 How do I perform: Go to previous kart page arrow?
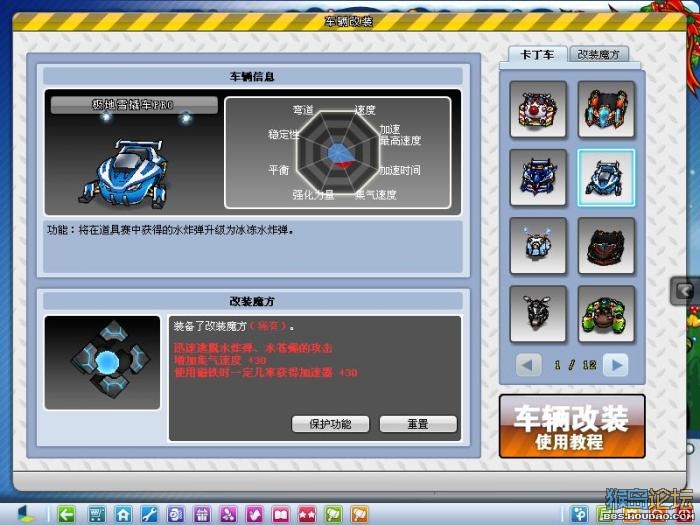pos(529,365)
